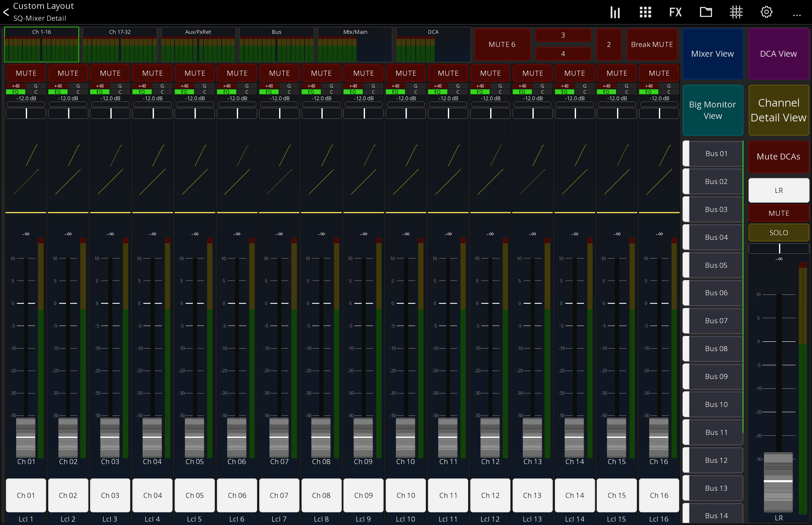
Task: Open the FX panel icon
Action: [x=675, y=12]
